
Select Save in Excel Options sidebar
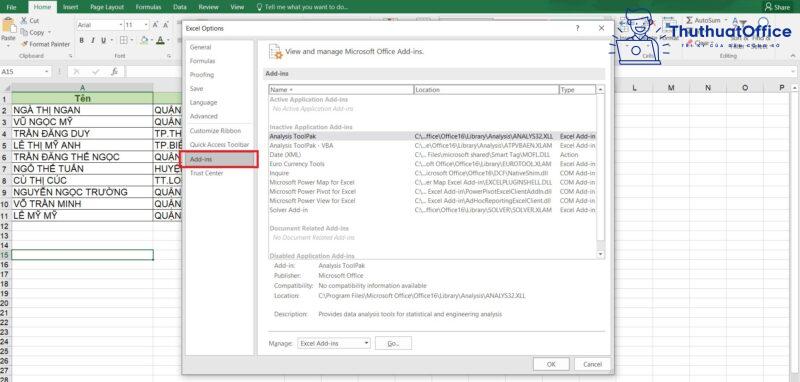(x=219, y=88)
